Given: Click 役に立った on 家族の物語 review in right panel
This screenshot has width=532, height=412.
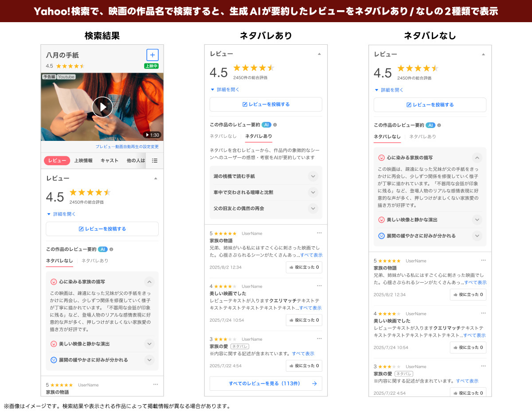Looking at the screenshot, I should tap(468, 295).
